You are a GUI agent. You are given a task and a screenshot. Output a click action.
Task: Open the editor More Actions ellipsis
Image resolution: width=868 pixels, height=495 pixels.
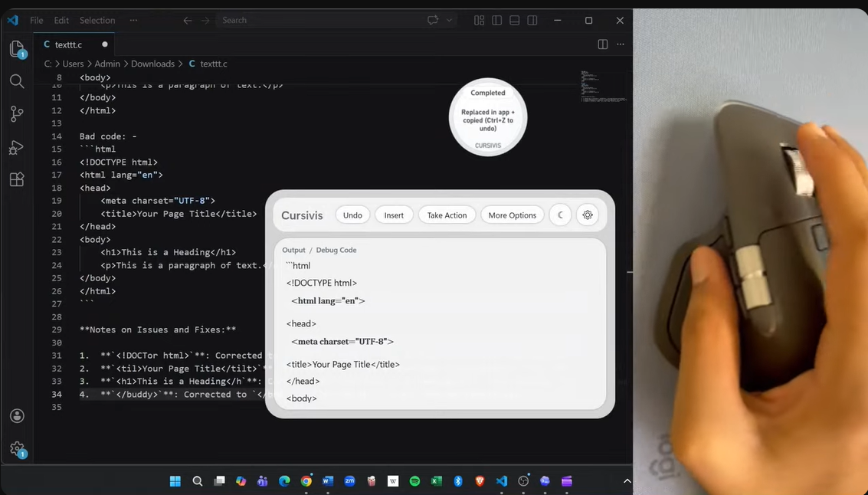(x=621, y=44)
